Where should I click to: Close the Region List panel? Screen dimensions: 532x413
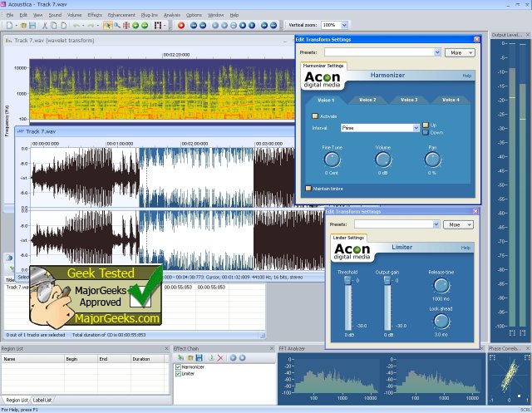166,348
